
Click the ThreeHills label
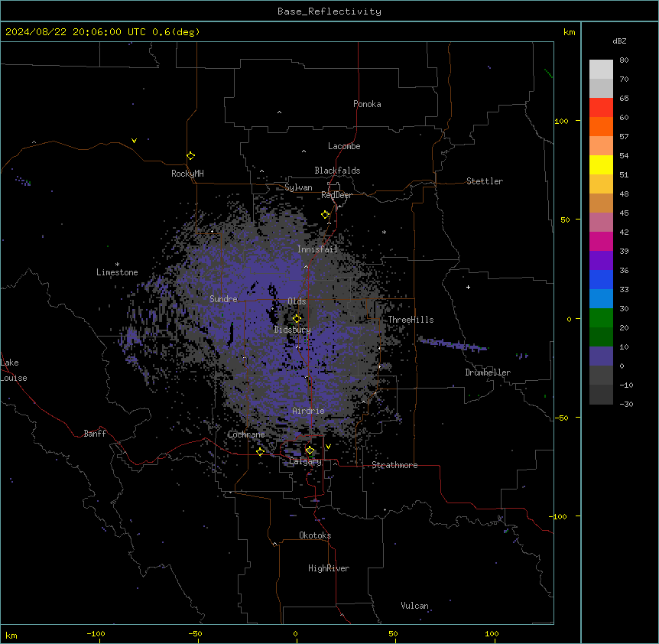click(411, 320)
